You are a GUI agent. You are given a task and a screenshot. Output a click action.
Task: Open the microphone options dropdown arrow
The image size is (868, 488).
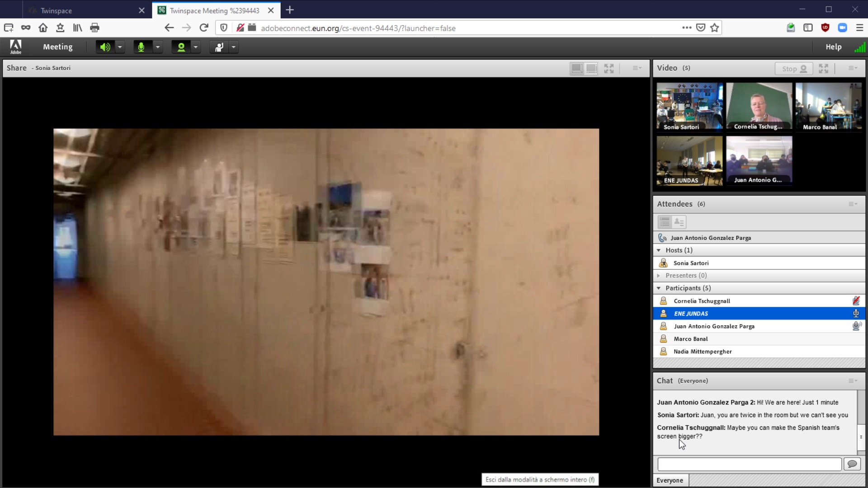[158, 47]
